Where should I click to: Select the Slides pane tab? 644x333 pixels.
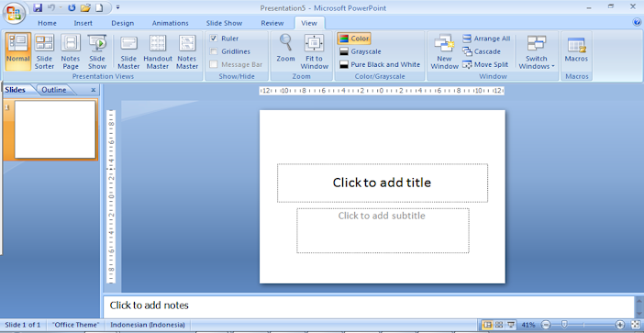(x=16, y=90)
